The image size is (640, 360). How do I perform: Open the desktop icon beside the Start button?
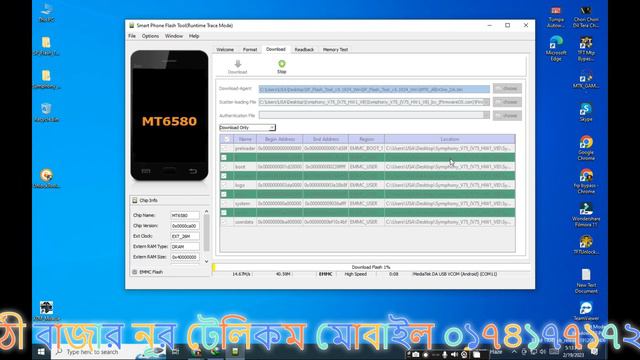pyautogui.click(x=46, y=311)
